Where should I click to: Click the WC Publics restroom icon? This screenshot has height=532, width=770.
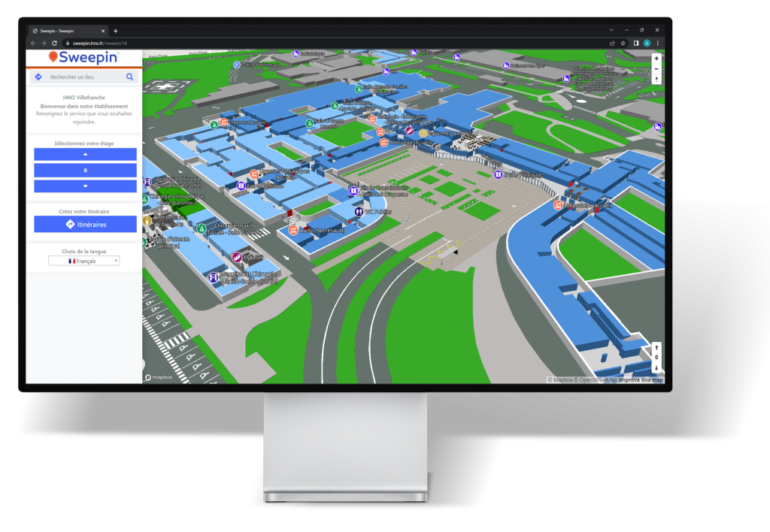[x=359, y=212]
